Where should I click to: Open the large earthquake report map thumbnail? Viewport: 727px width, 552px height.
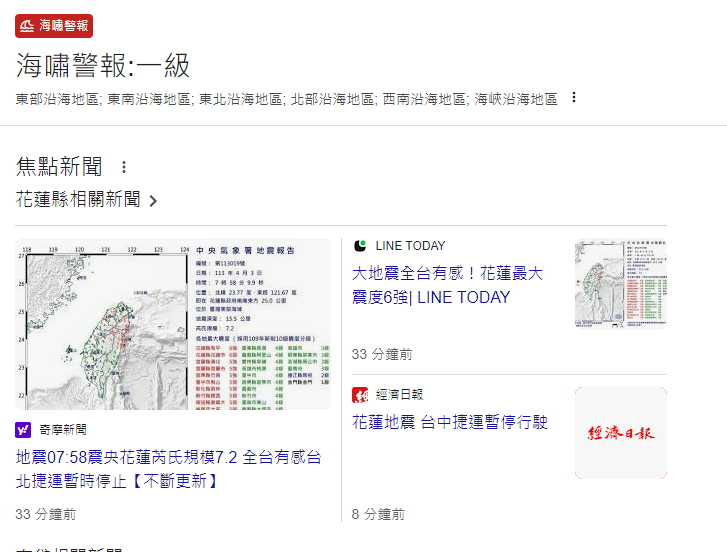coord(173,324)
